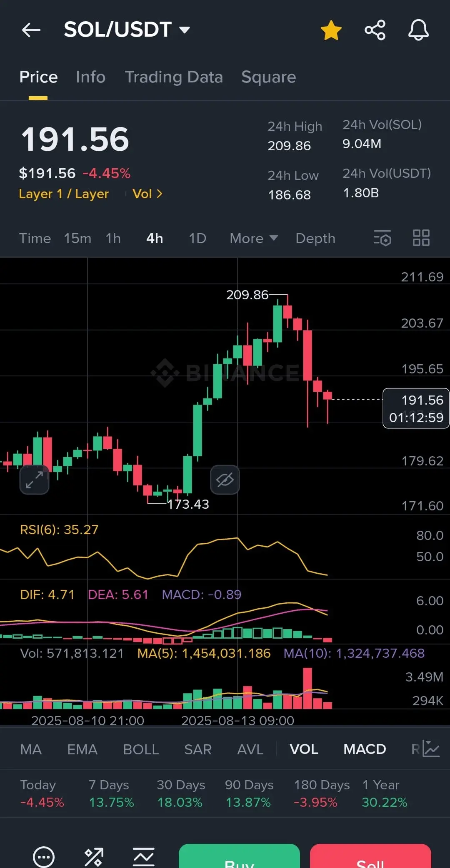Open the more options ellipsis icon
Viewport: 450px width, 868px height.
44,857
